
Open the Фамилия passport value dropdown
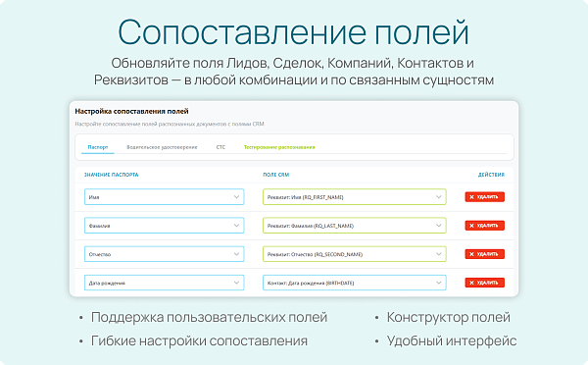[165, 226]
